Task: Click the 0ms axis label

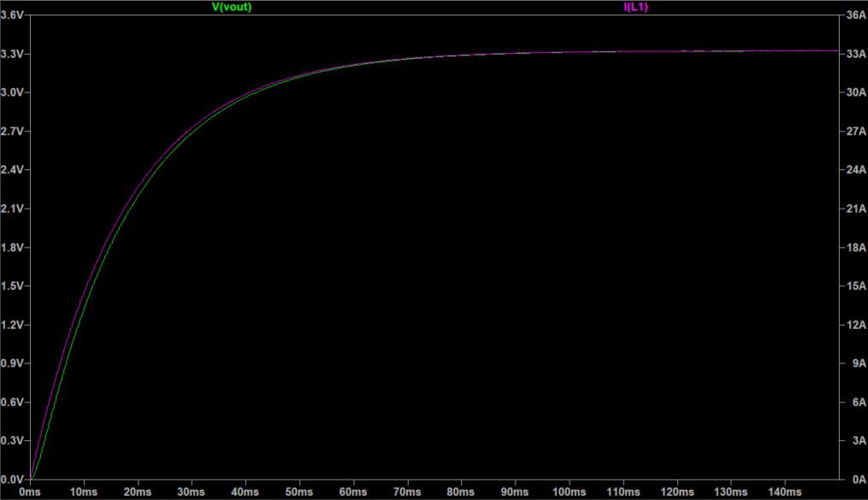Action: 32,491
